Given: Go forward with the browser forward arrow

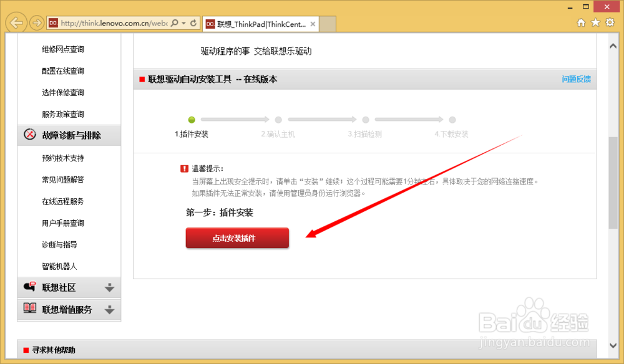Looking at the screenshot, I should pos(37,23).
